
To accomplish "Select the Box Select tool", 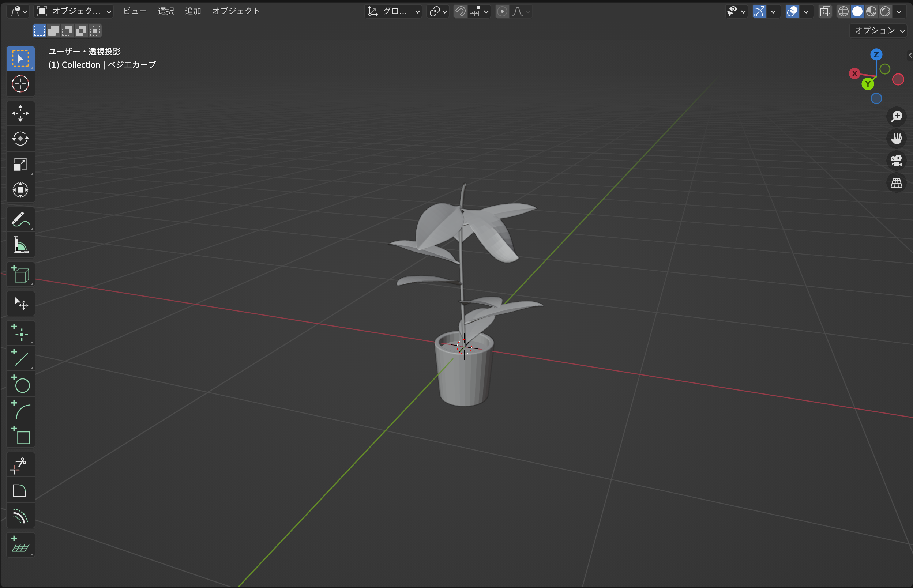I will (20, 59).
